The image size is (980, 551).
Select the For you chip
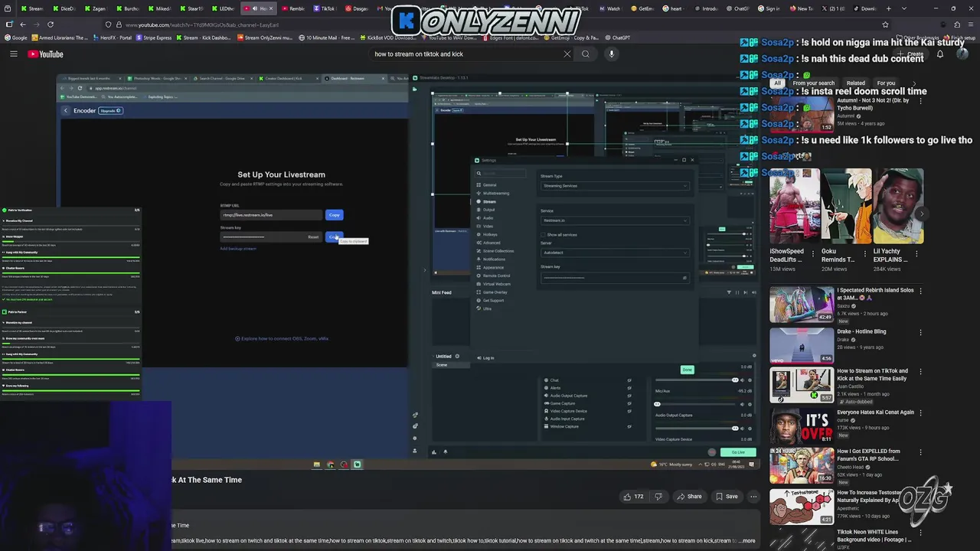pyautogui.click(x=886, y=83)
